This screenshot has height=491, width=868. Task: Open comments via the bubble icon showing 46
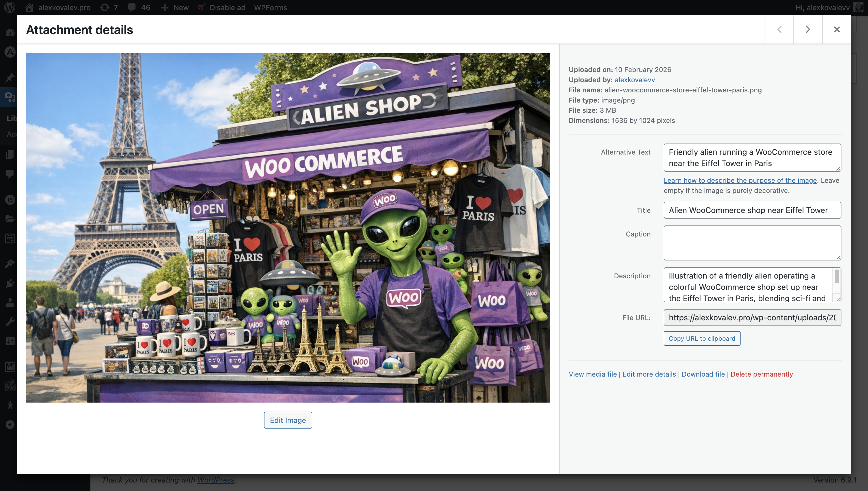[x=132, y=7]
